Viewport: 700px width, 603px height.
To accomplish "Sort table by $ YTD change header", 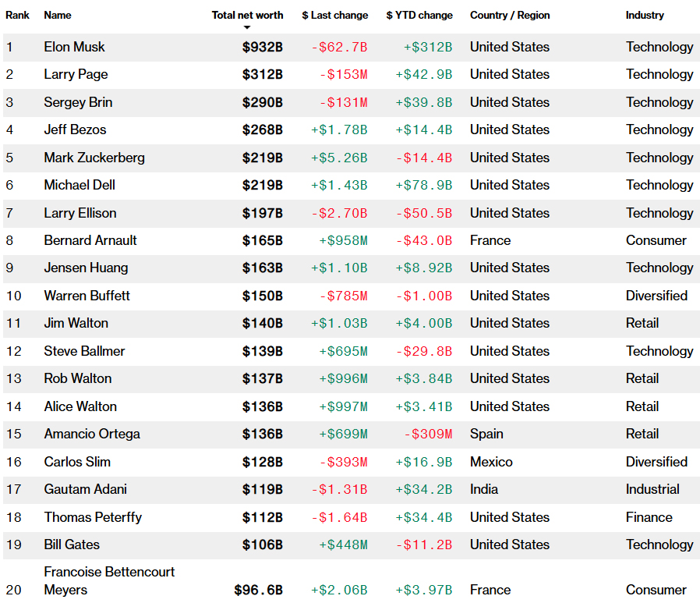I will (419, 15).
